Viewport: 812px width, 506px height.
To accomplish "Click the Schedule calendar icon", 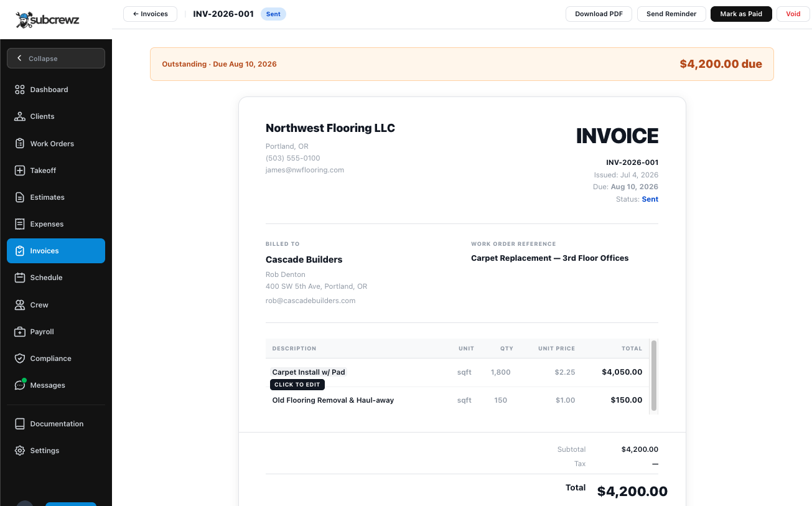I will tap(20, 278).
